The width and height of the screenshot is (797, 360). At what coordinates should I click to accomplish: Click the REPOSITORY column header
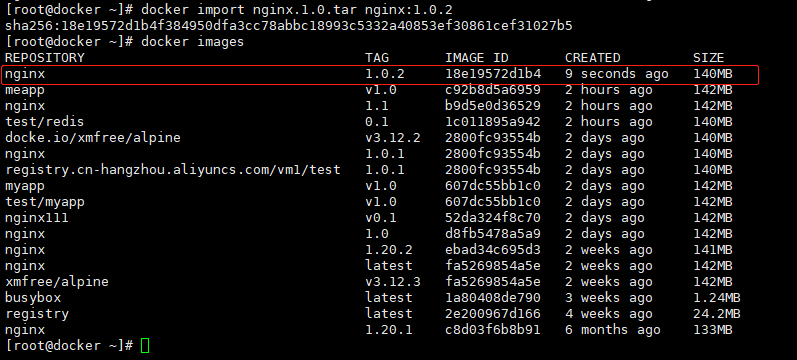45,57
